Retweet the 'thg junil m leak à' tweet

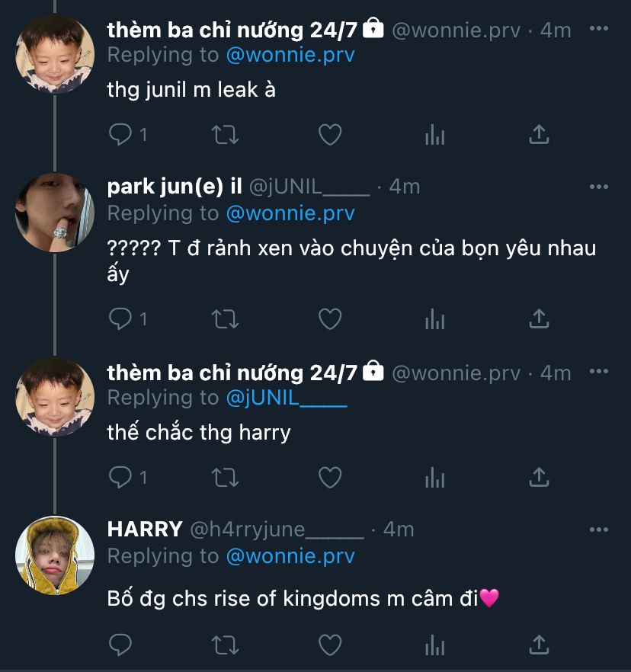click(225, 135)
